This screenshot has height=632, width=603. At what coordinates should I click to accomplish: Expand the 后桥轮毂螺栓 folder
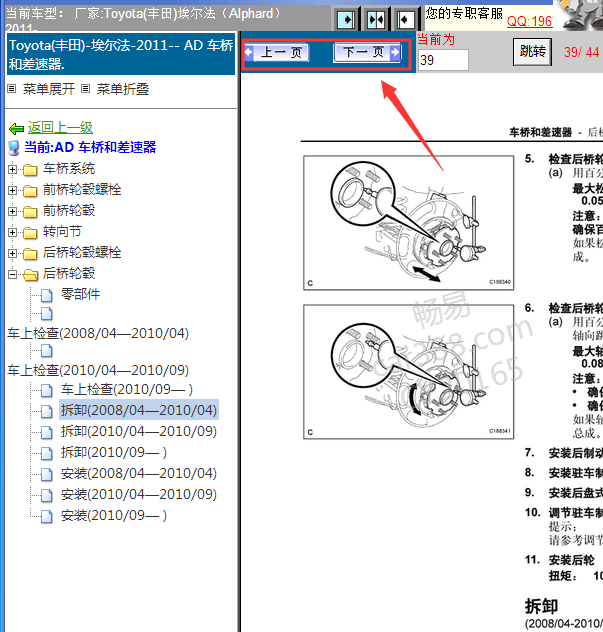click(12, 253)
